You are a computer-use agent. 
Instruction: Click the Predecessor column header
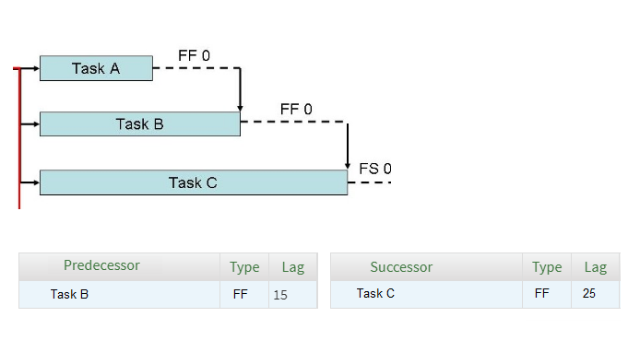tap(101, 265)
